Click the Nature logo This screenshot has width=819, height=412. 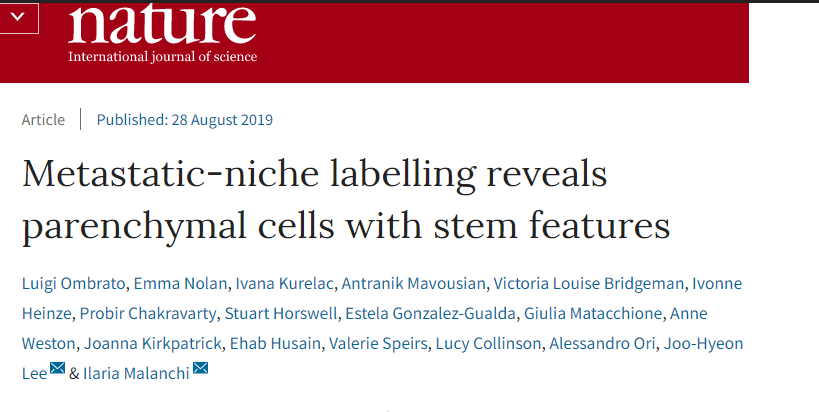pos(162,24)
